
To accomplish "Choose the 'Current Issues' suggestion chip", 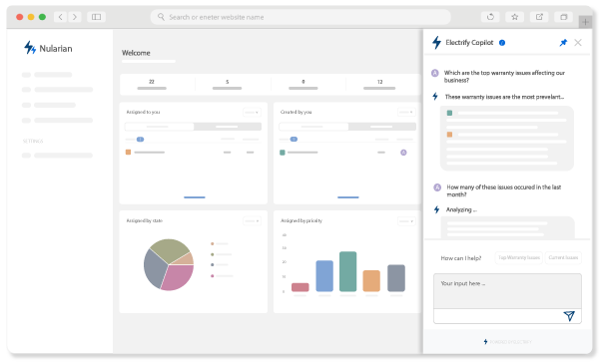I will 563,257.
